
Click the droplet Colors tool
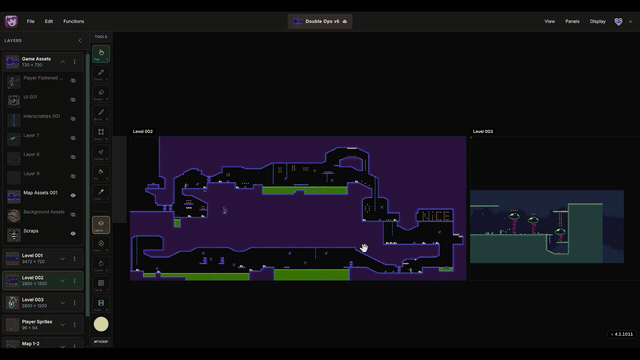pos(101,264)
